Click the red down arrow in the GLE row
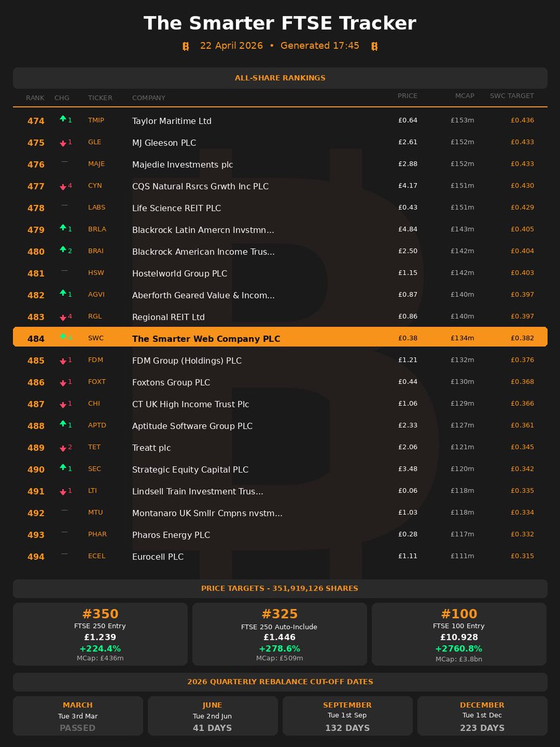Viewport: 560px width, 747px height. pos(63,143)
